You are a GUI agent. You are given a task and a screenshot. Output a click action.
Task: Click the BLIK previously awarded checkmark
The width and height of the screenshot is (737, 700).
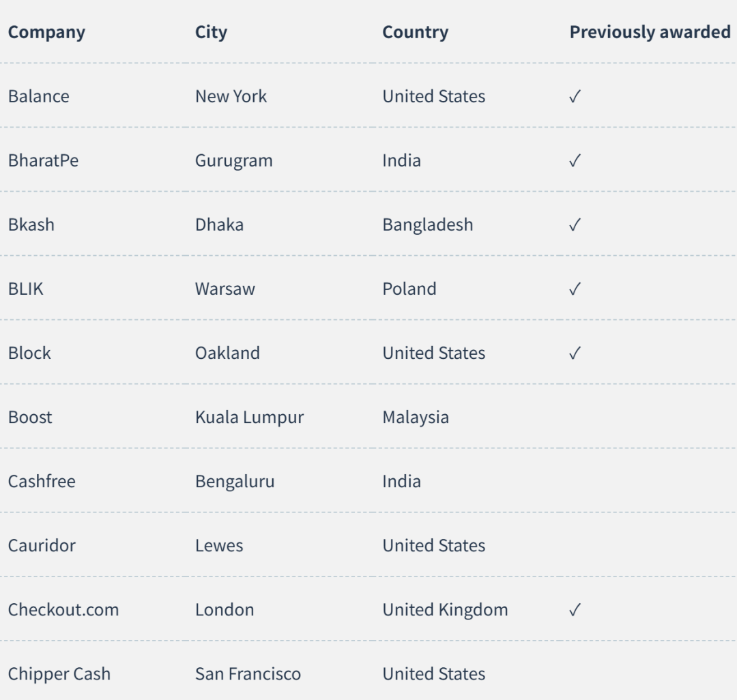click(575, 289)
